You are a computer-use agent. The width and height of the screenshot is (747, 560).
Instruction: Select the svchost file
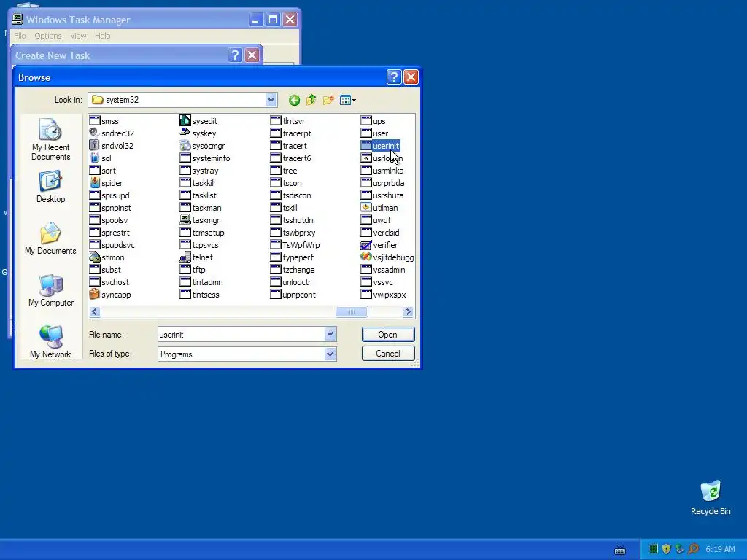pos(109,282)
